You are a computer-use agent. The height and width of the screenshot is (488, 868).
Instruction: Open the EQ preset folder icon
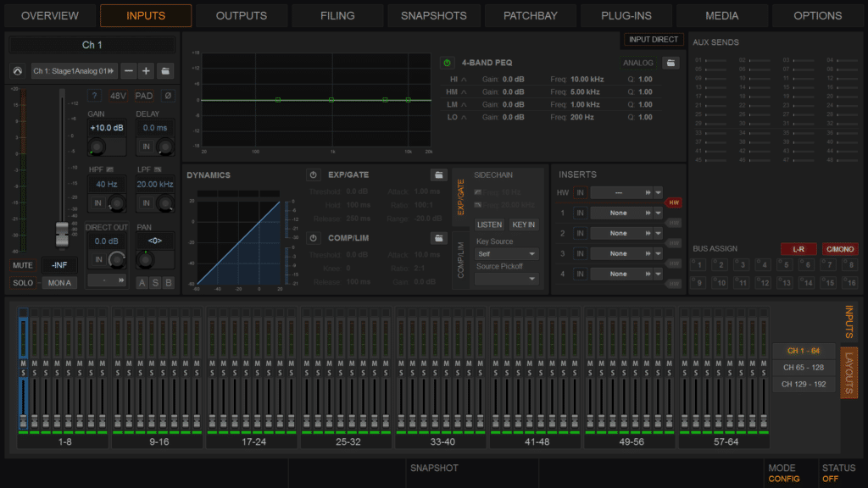pyautogui.click(x=670, y=63)
